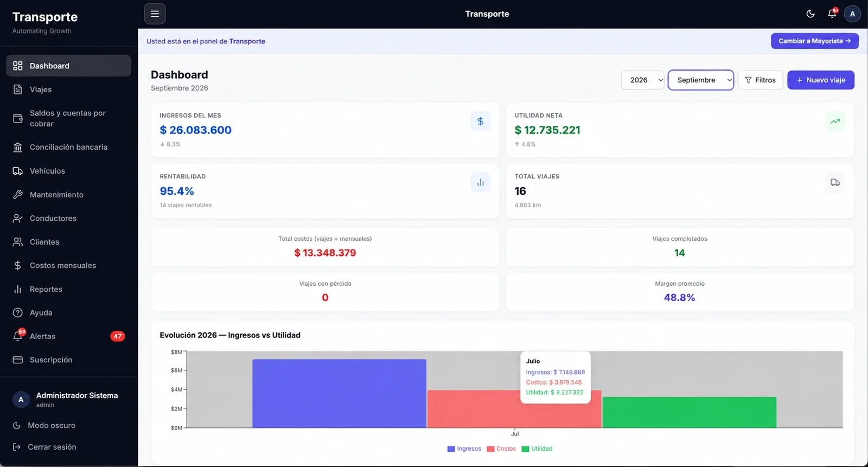Click the Suscripción card icon
Viewport: 868px width, 467px height.
tap(18, 360)
